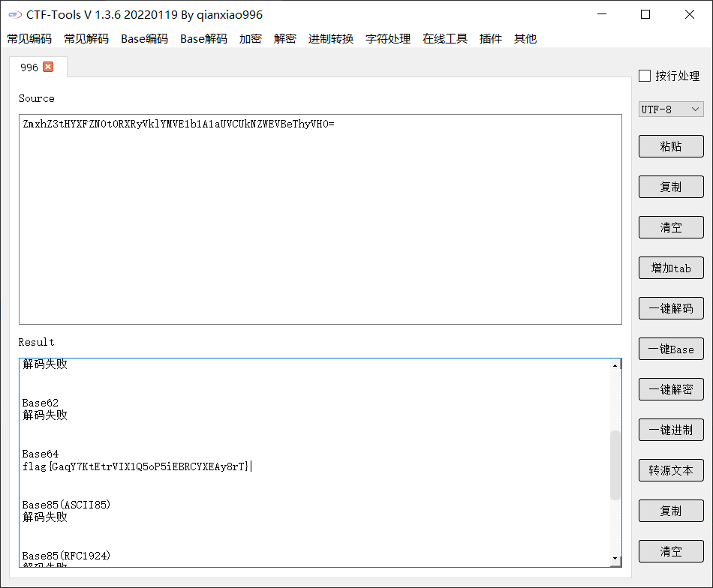The image size is (713, 588).
Task: Click the bottom 清空 button for Result
Action: [x=671, y=551]
